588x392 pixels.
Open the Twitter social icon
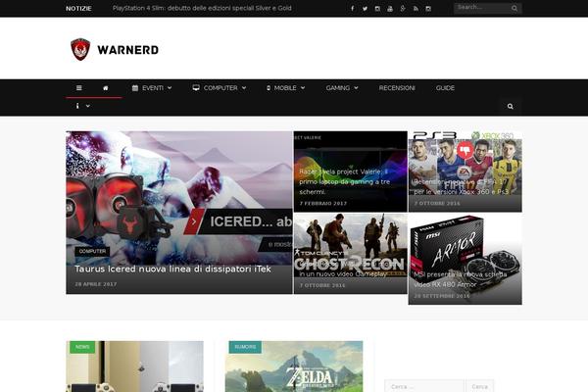pyautogui.click(x=365, y=8)
